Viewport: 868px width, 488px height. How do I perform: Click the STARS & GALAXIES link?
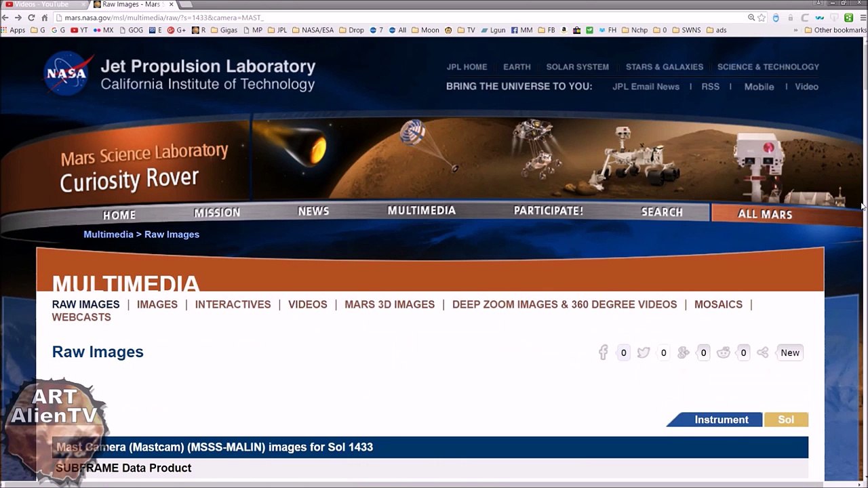point(665,67)
